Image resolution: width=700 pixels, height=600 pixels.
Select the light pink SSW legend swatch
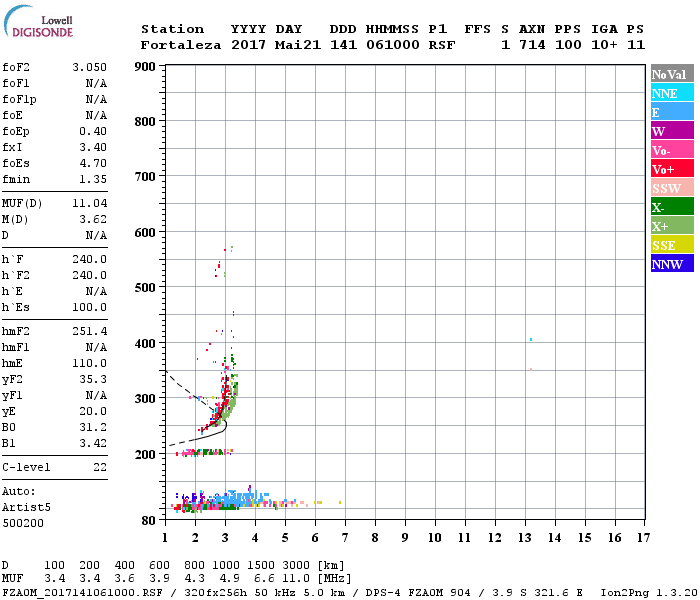tap(672, 188)
